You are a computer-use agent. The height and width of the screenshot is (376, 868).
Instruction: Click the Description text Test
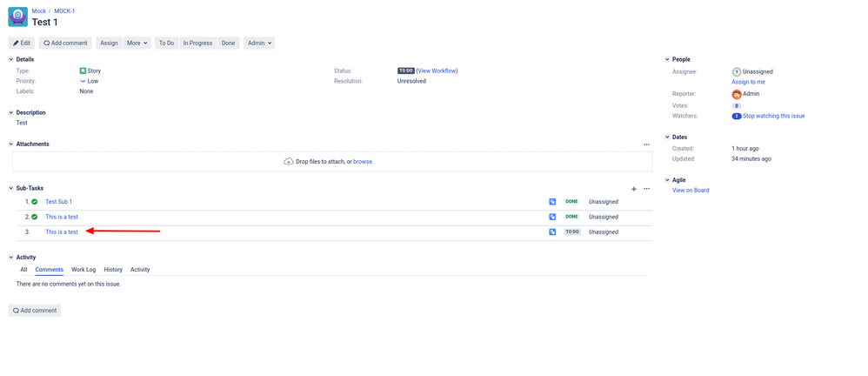pyautogui.click(x=22, y=123)
